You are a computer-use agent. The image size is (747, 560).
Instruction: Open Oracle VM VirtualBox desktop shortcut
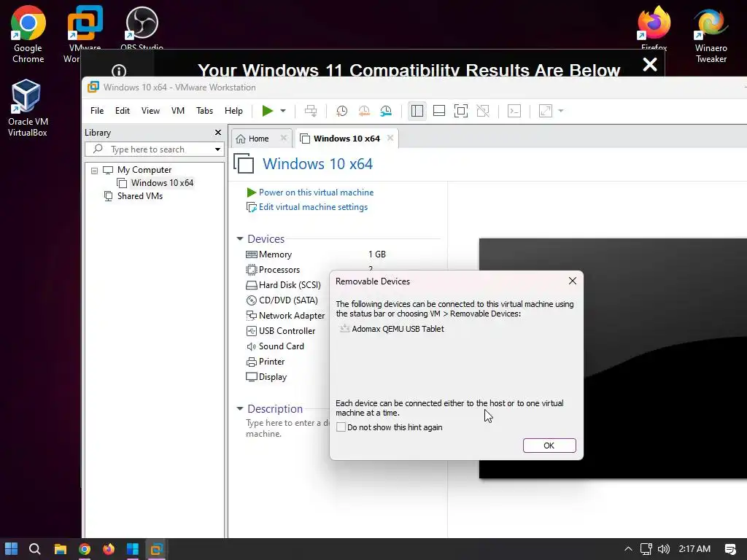tap(27, 108)
